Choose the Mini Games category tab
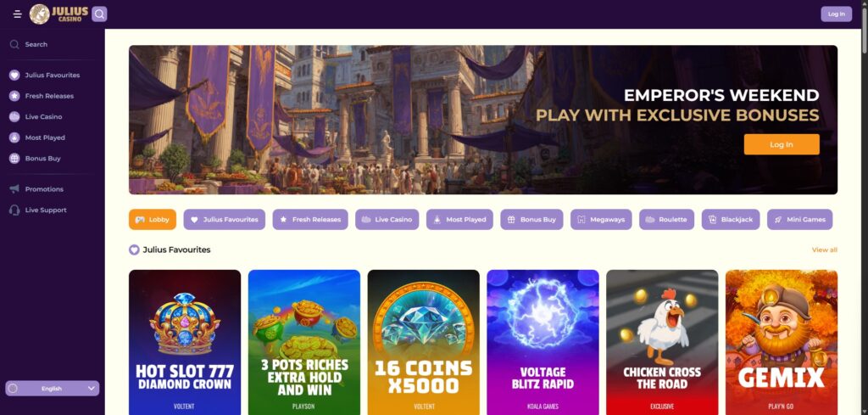Screen dimensions: 868x415 coord(799,220)
